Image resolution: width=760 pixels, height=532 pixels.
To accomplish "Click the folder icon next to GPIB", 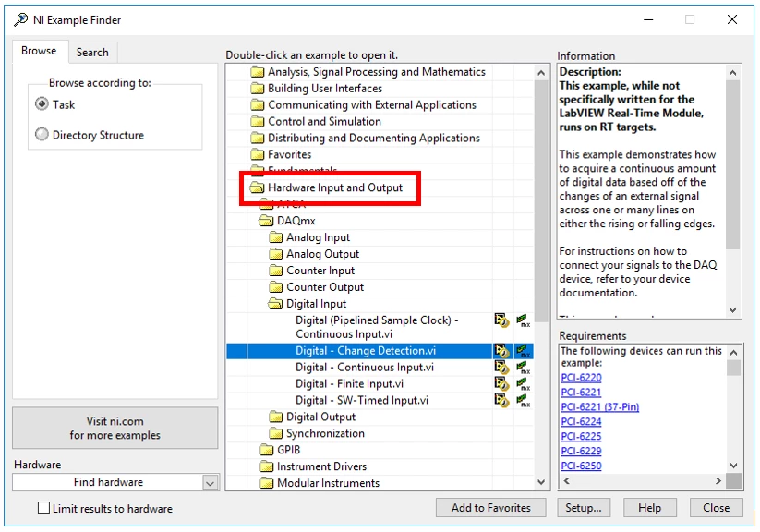I will point(267,450).
